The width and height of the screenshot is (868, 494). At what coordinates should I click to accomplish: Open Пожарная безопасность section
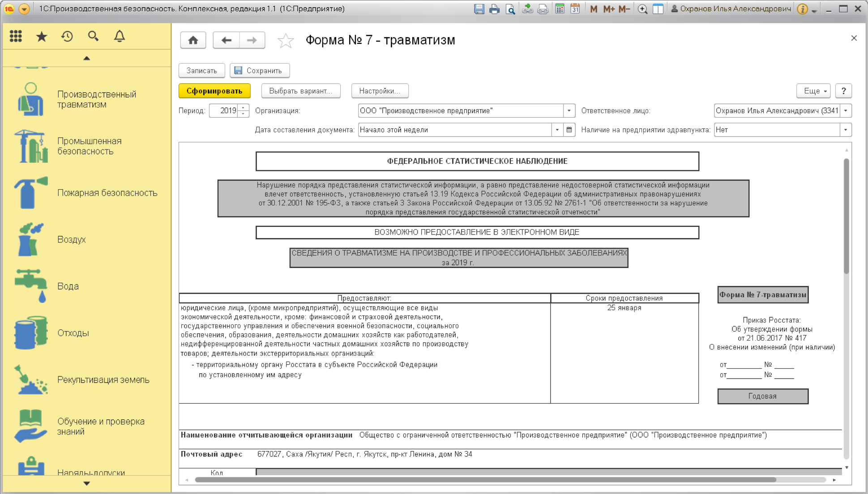[x=87, y=193]
